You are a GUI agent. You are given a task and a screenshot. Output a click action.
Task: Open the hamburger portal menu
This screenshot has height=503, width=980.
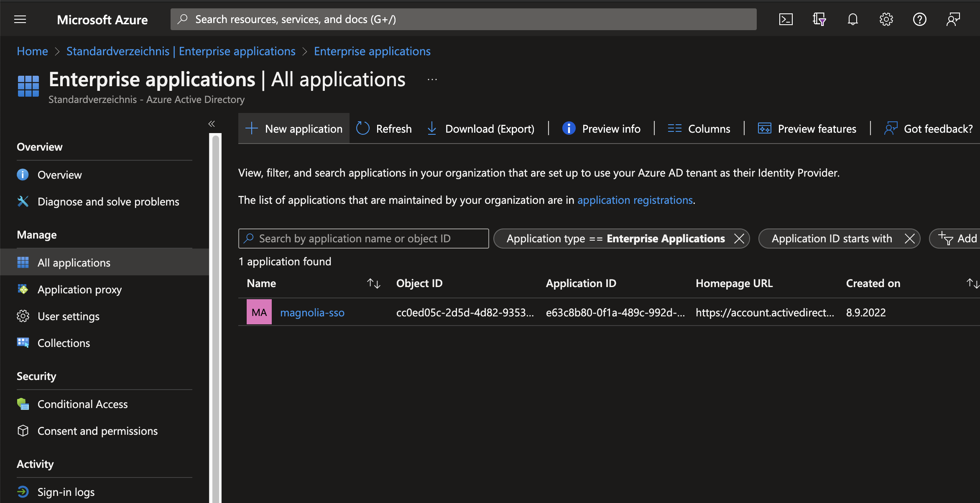(x=20, y=19)
